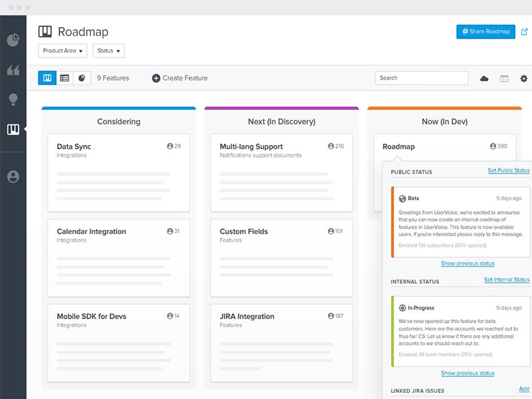
Task: Click the cloud icon in toolbar
Action: 484,78
